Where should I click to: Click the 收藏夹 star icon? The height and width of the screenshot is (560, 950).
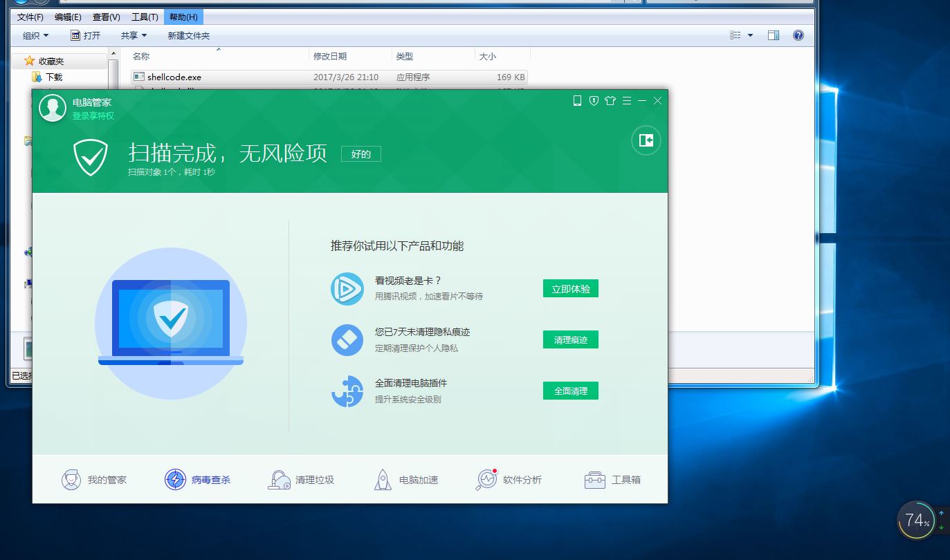(29, 61)
